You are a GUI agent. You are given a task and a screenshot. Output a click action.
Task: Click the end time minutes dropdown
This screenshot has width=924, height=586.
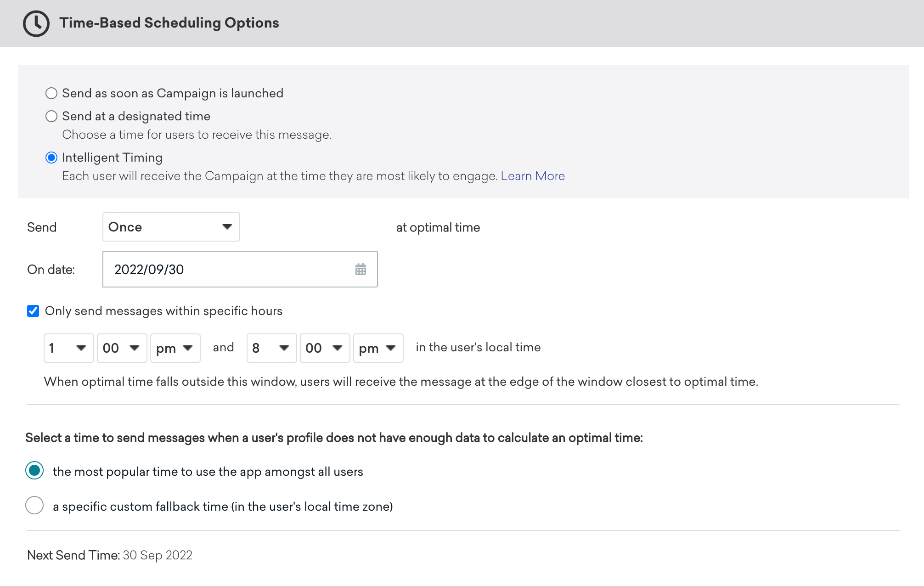(324, 348)
